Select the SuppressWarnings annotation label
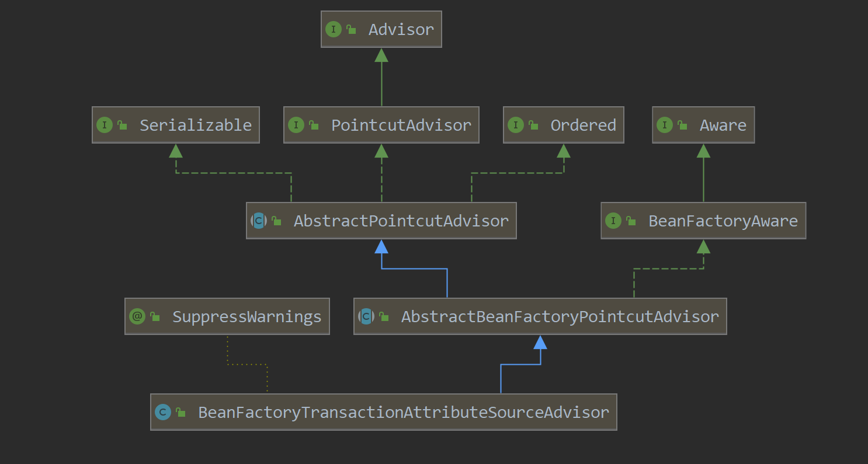The image size is (868, 464). (246, 316)
